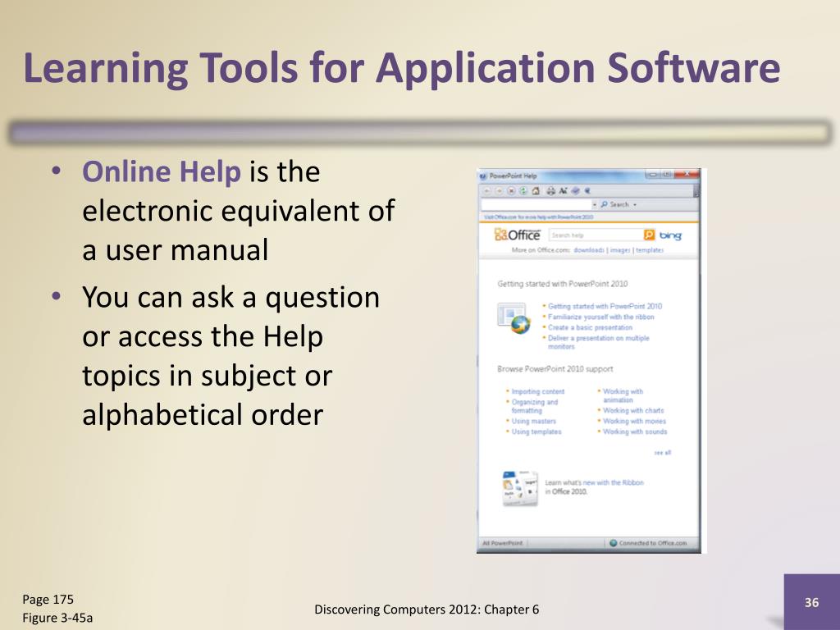Viewport: 840px width, 630px height.
Task: Click the help question-mark icon in title bar
Action: point(482,176)
